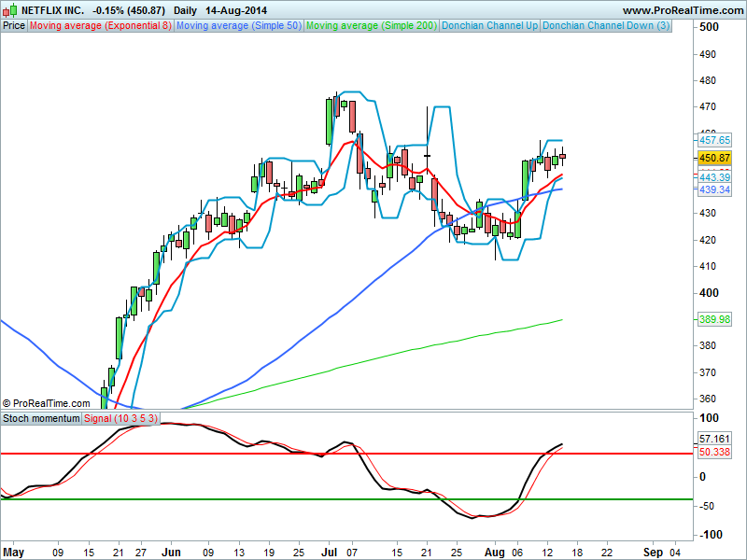Viewport: 747px width, 560px height.
Task: Select the 06 date tick label
Action: tap(517, 553)
